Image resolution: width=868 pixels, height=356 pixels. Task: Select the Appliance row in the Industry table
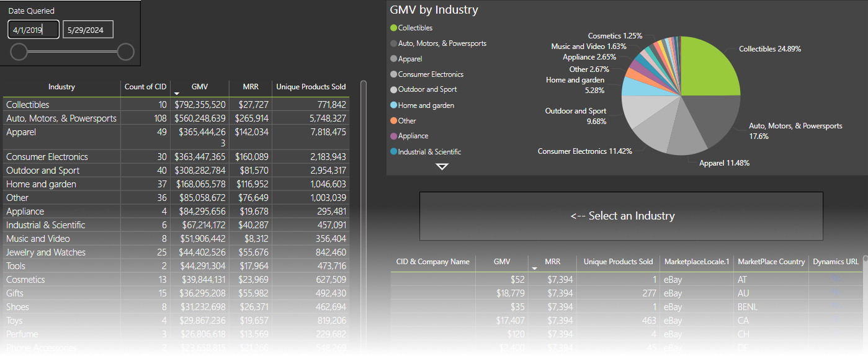click(x=177, y=211)
